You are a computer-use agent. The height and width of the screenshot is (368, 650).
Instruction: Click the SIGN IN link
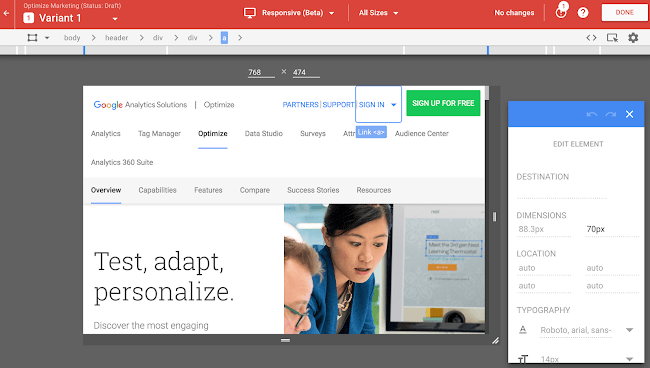pyautogui.click(x=371, y=105)
